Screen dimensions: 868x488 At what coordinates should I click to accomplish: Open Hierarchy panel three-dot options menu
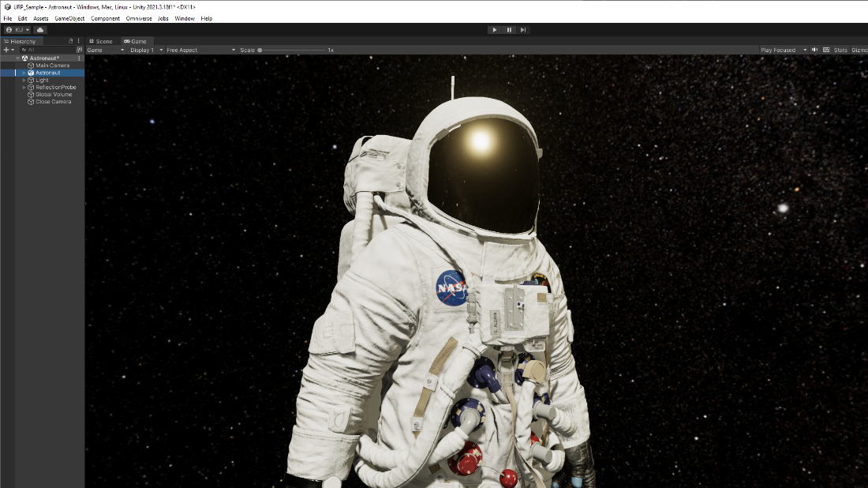point(78,41)
